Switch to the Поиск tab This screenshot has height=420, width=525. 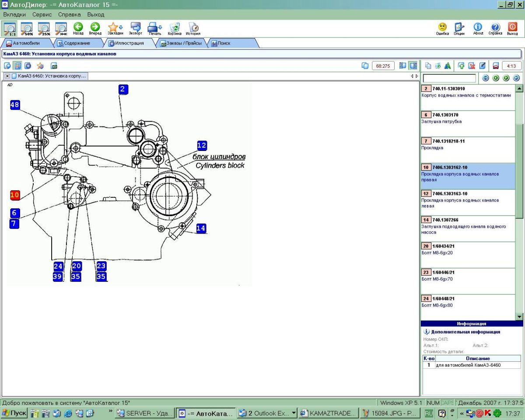[231, 43]
